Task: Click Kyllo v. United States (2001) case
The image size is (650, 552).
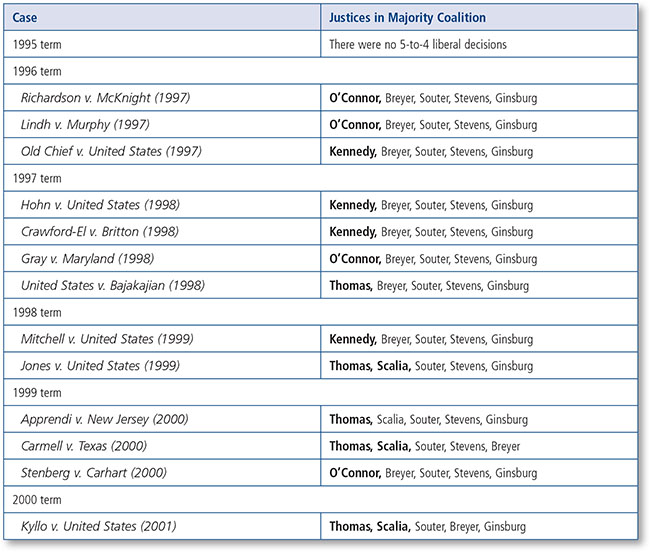Action: click(101, 526)
